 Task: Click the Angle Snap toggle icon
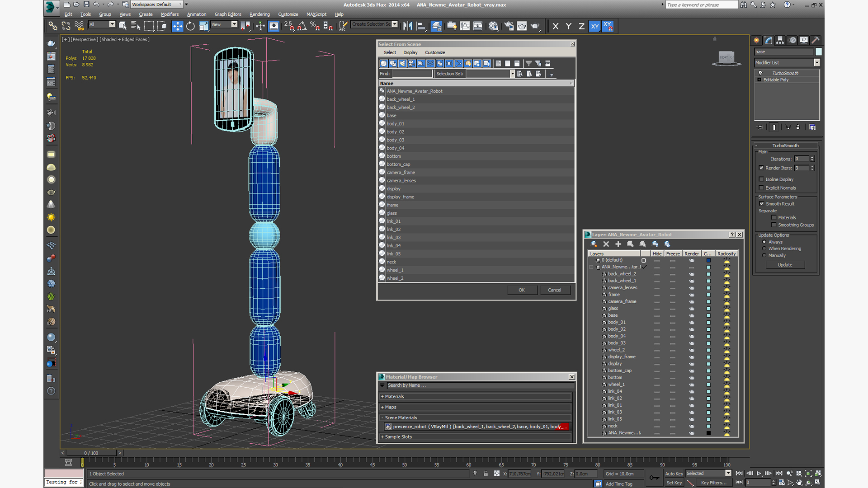[x=302, y=26]
